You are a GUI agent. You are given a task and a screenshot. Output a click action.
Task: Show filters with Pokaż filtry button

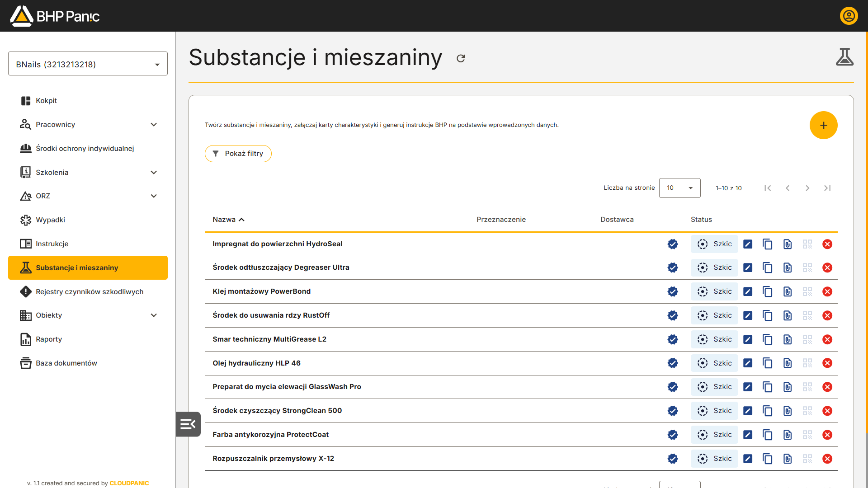pos(238,154)
